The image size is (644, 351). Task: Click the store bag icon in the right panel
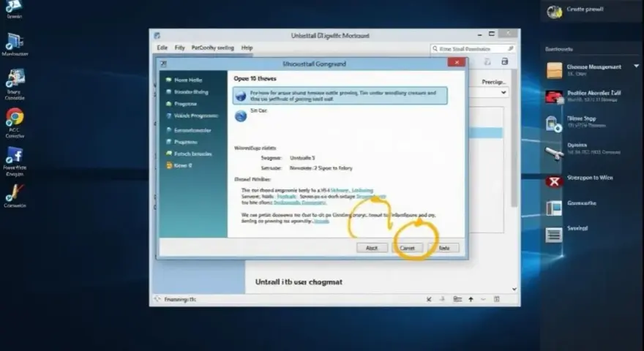point(553,124)
